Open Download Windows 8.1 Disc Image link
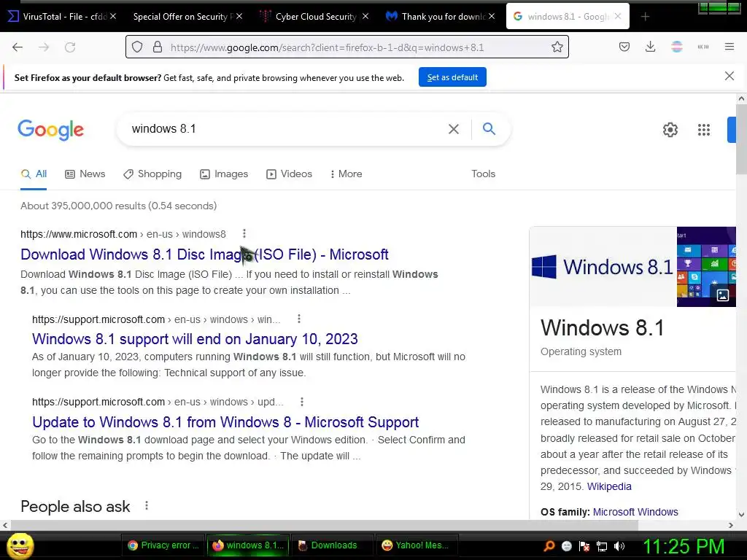This screenshot has width=747, height=560. point(204,254)
